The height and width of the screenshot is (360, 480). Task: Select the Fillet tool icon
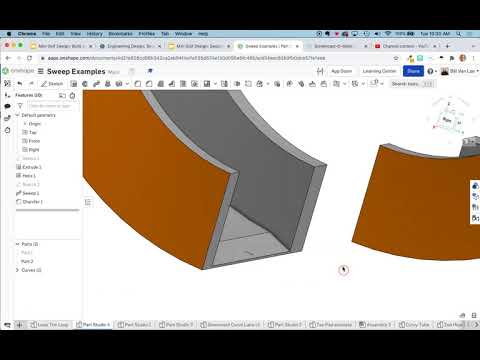pos(138,84)
